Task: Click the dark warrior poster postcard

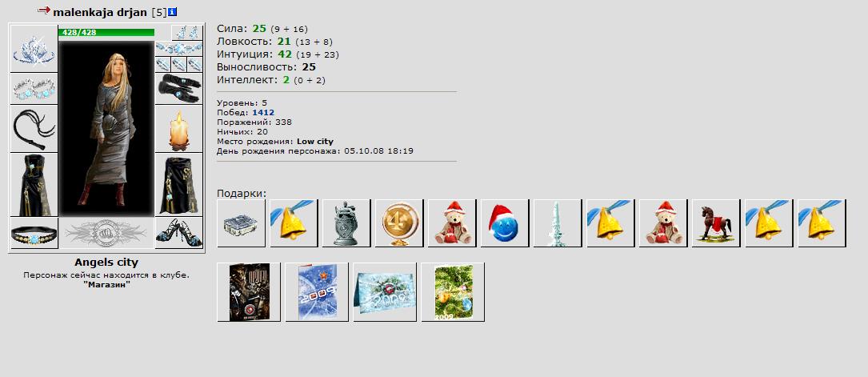Action: [x=249, y=291]
